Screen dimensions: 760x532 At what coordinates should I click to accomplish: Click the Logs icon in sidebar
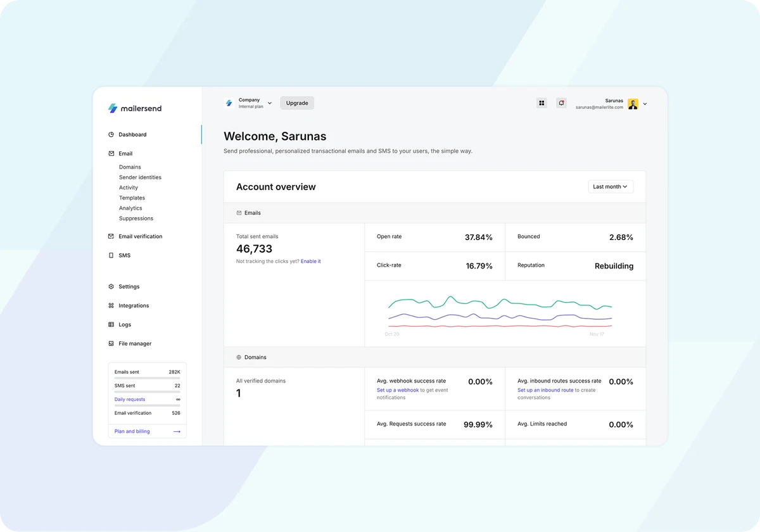(x=111, y=325)
